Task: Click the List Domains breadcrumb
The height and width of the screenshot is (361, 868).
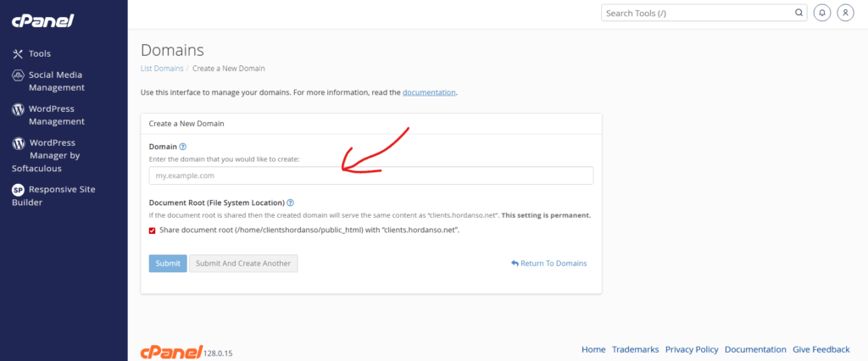Action: (162, 68)
